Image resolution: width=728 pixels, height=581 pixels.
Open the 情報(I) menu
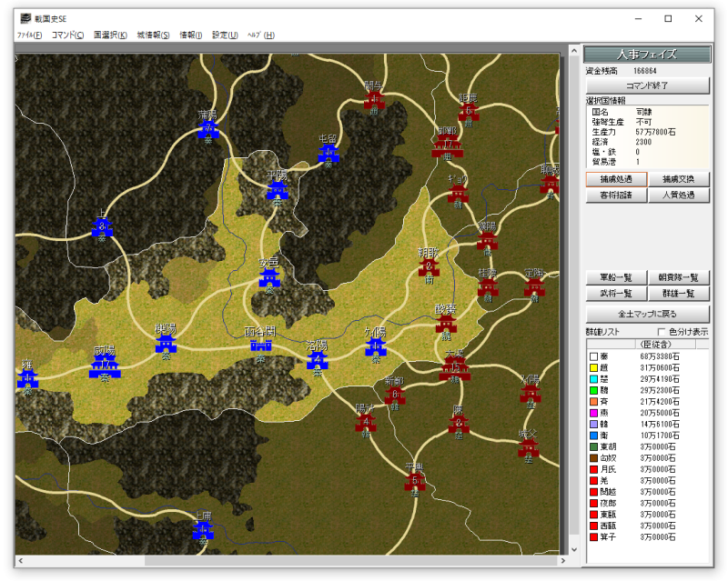pyautogui.click(x=191, y=35)
